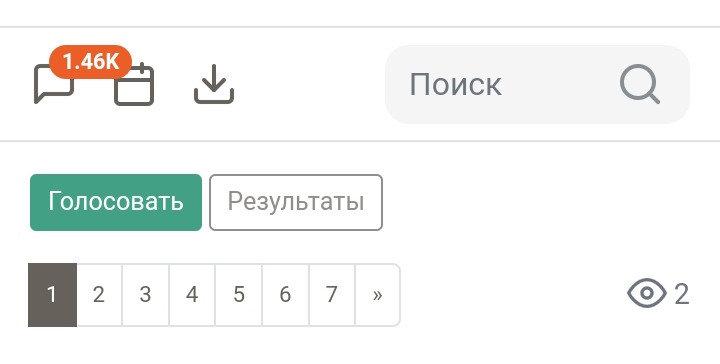Image resolution: width=720 pixels, height=364 pixels.
Task: Focus the Поиск search input
Action: tap(537, 84)
